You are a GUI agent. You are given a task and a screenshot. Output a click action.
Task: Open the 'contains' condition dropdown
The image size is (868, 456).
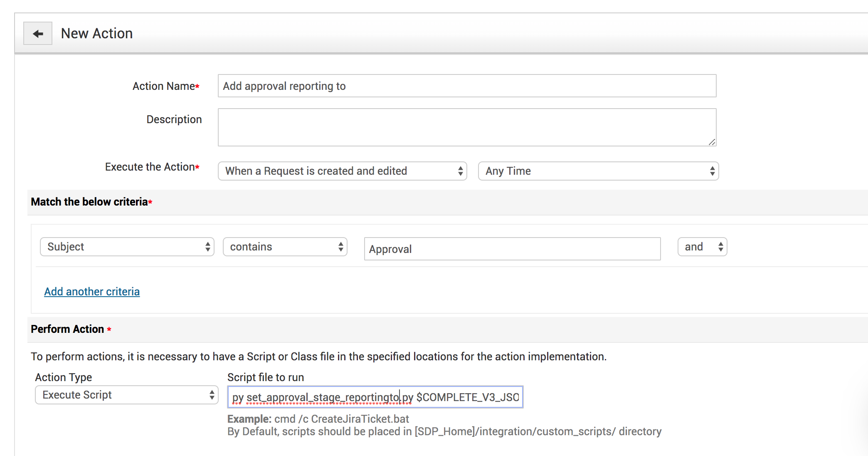pyautogui.click(x=285, y=247)
